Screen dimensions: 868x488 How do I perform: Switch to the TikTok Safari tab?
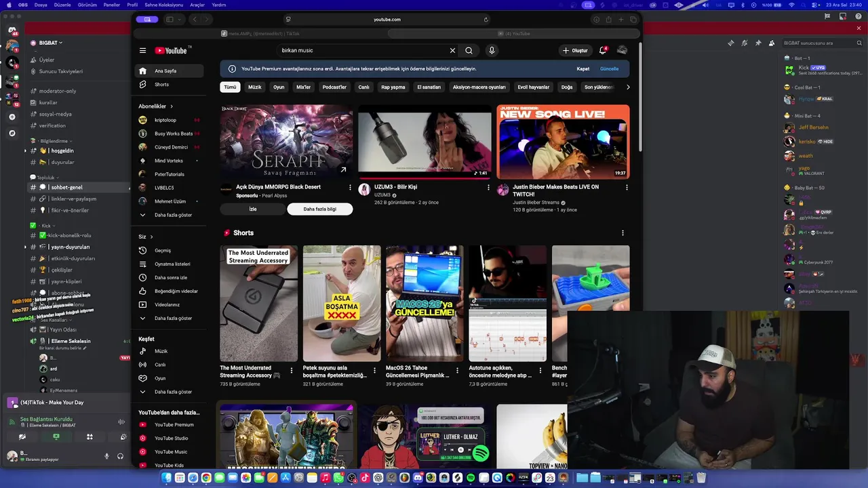pos(260,33)
